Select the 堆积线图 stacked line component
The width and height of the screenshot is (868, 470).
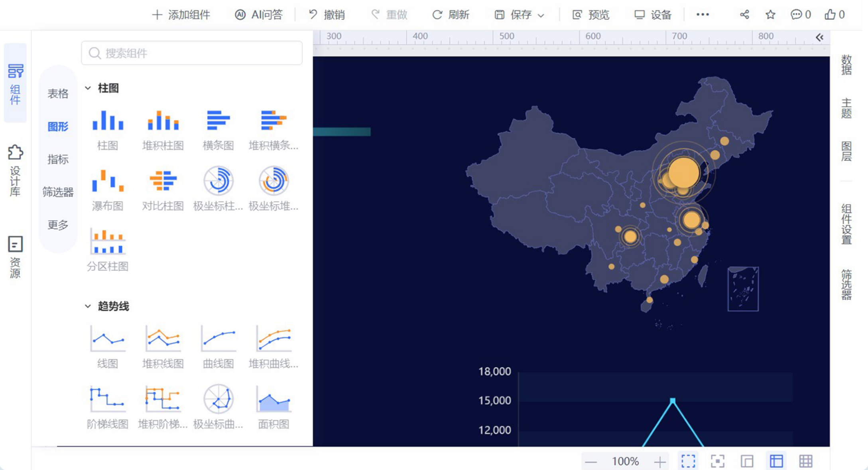point(163,348)
